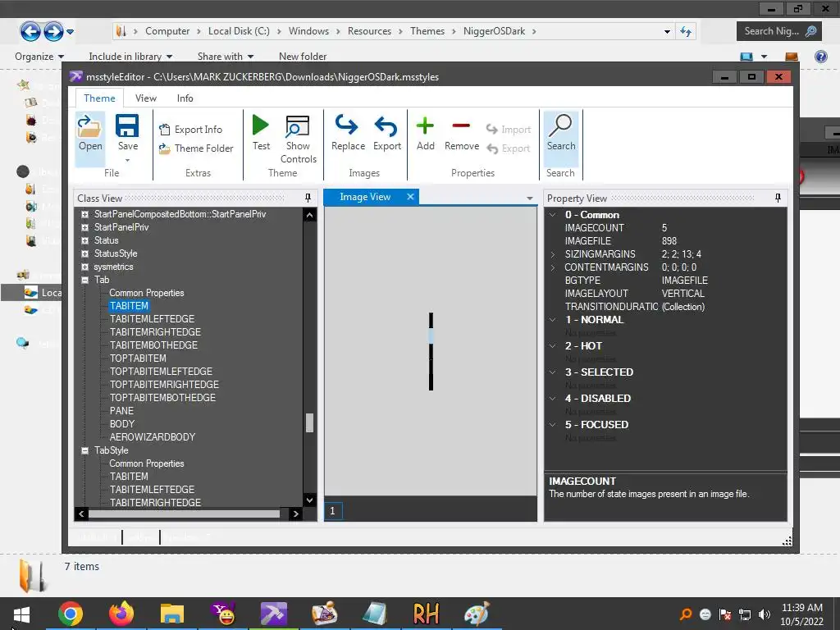Collapse the Tab tree node
The image size is (840, 630).
click(84, 280)
